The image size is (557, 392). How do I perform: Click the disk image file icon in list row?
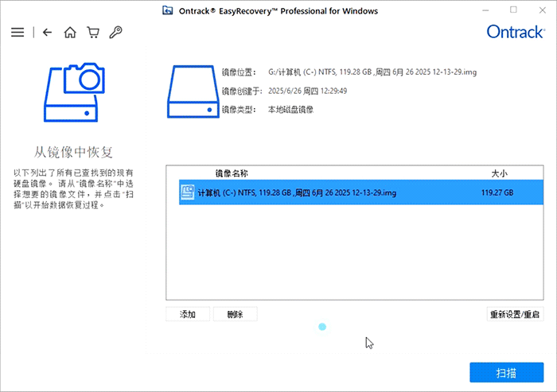(x=187, y=192)
